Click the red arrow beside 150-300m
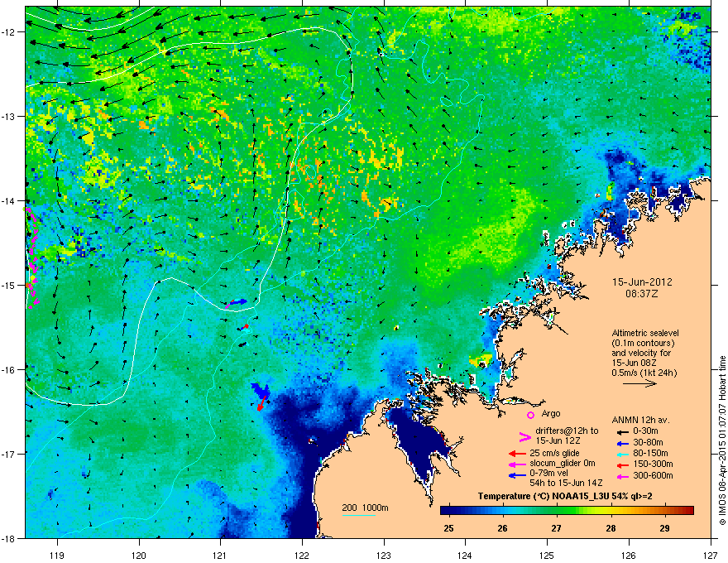Screen dimensions: 728x563 coord(622,464)
